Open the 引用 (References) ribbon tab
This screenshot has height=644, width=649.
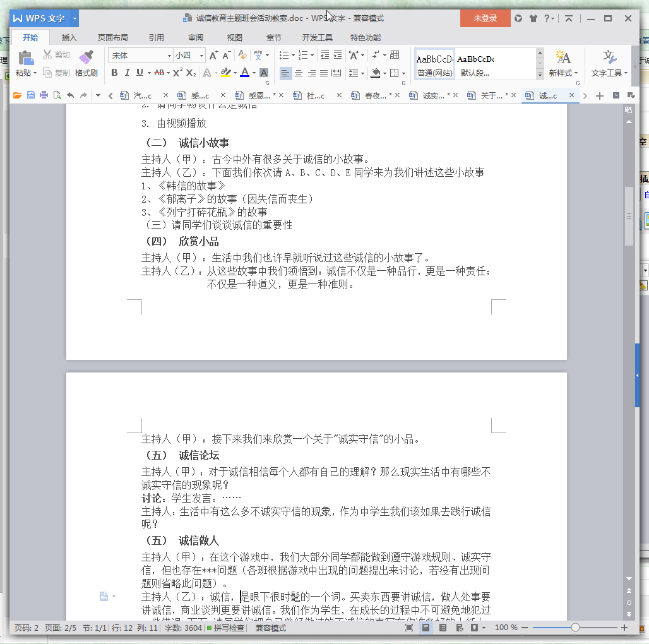click(157, 38)
